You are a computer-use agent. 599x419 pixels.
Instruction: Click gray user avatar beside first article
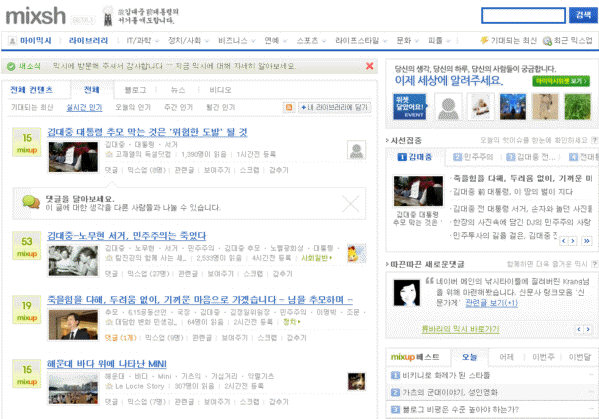tap(356, 150)
